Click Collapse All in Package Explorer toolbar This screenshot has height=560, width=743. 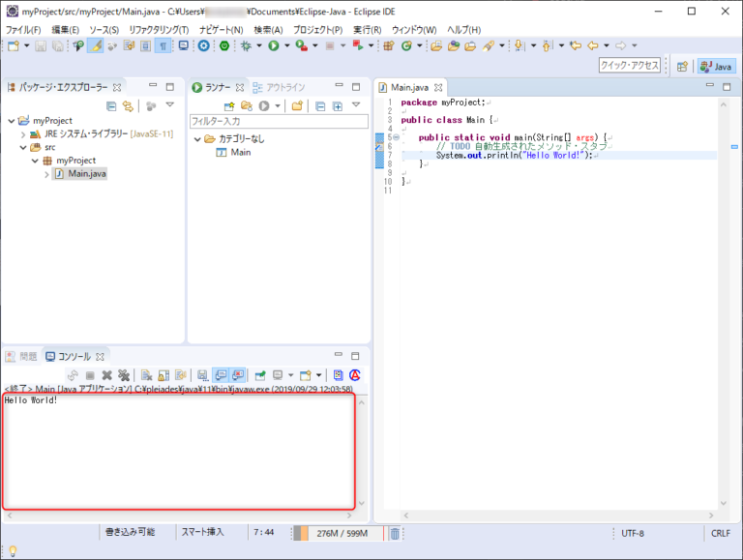tap(111, 105)
